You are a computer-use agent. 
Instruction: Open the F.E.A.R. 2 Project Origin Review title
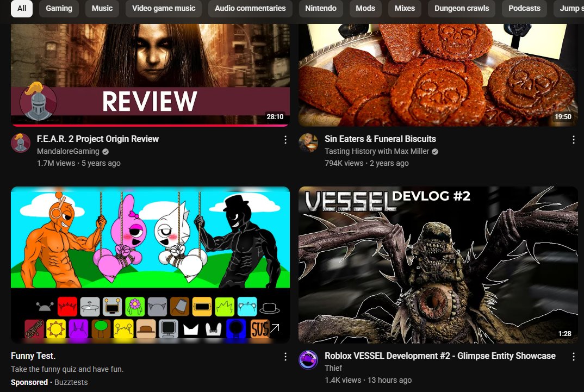(98, 139)
